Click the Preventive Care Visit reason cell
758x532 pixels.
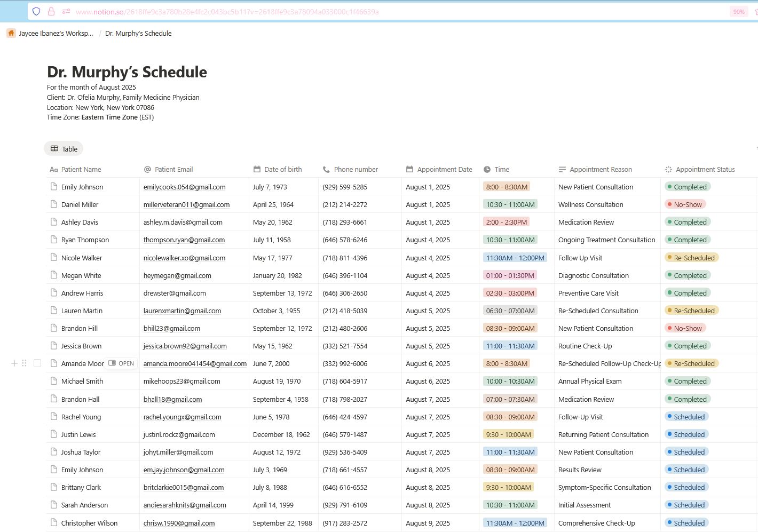point(588,293)
